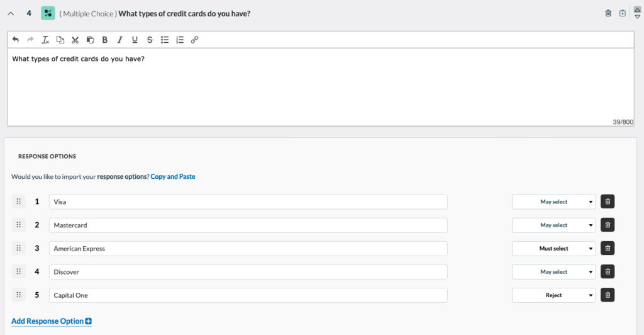Collapse question 4 with the chevron
This screenshot has height=335, width=644.
[x=11, y=14]
